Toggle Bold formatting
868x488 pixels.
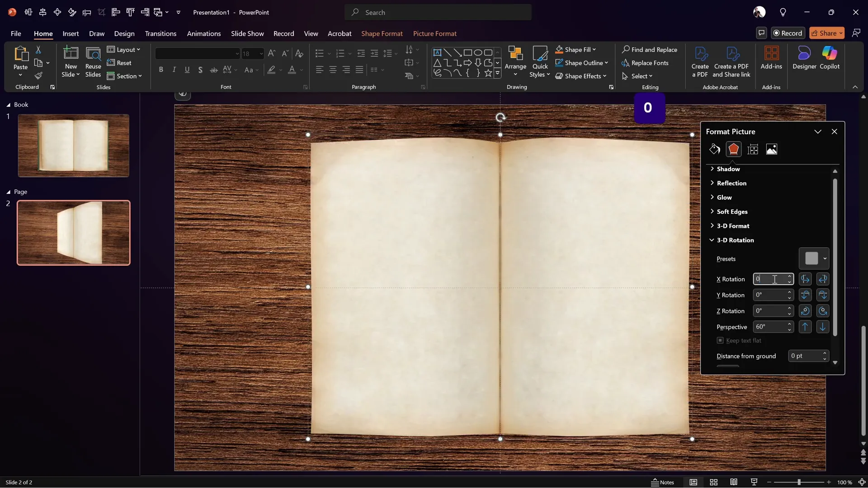(x=161, y=70)
